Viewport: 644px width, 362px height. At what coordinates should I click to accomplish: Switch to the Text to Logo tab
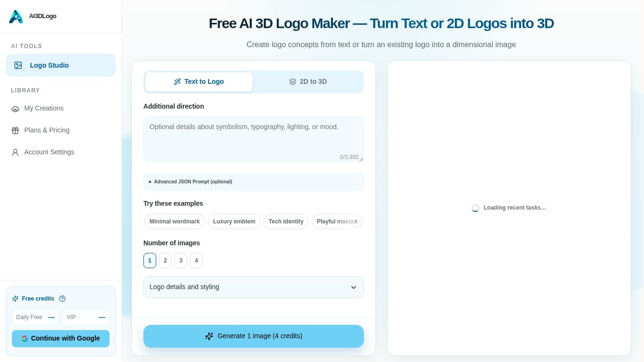(x=199, y=82)
